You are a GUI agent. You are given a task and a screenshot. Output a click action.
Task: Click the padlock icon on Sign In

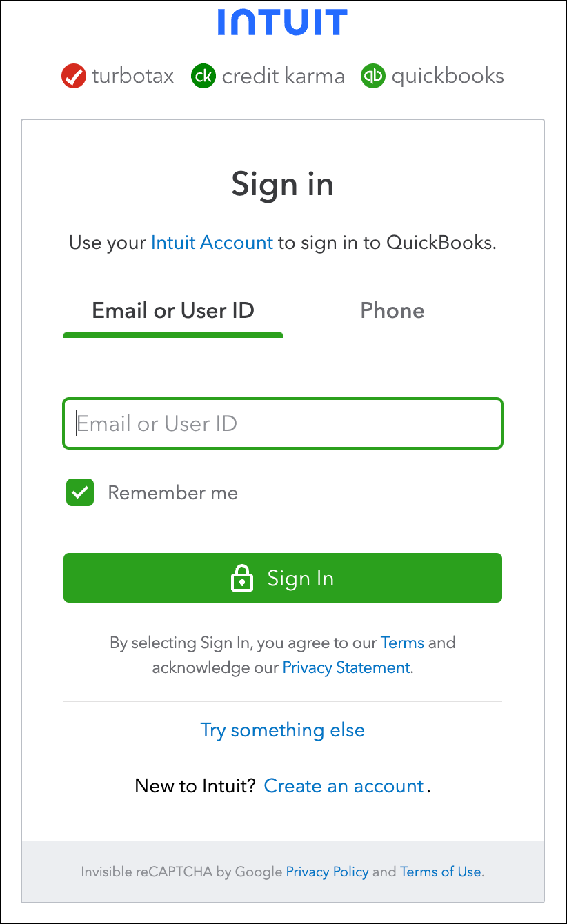click(241, 578)
